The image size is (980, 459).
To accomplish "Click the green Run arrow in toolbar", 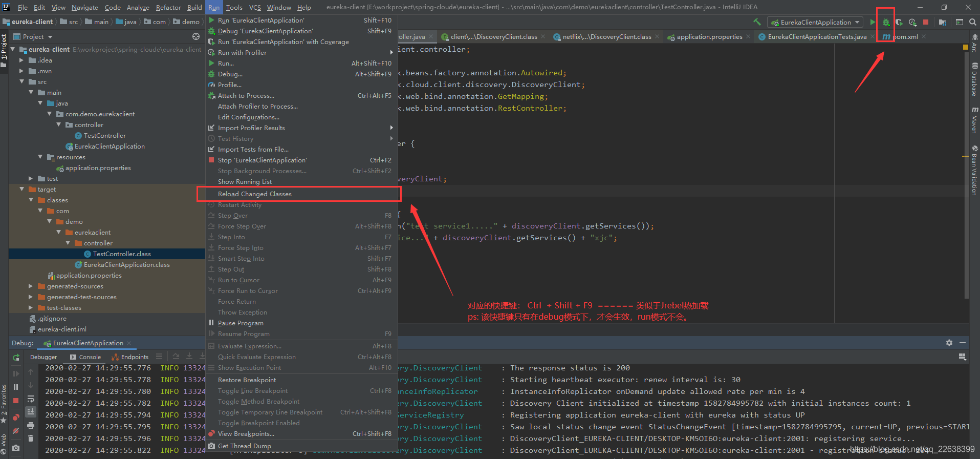I will tap(873, 22).
